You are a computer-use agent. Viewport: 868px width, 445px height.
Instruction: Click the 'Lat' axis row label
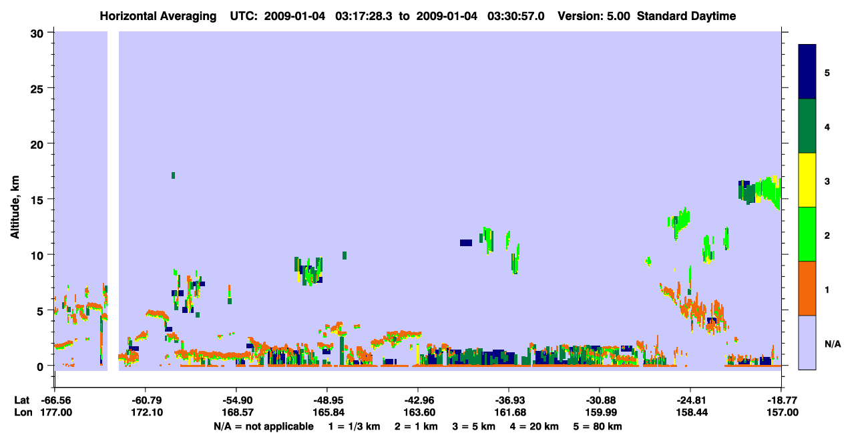pos(21,400)
